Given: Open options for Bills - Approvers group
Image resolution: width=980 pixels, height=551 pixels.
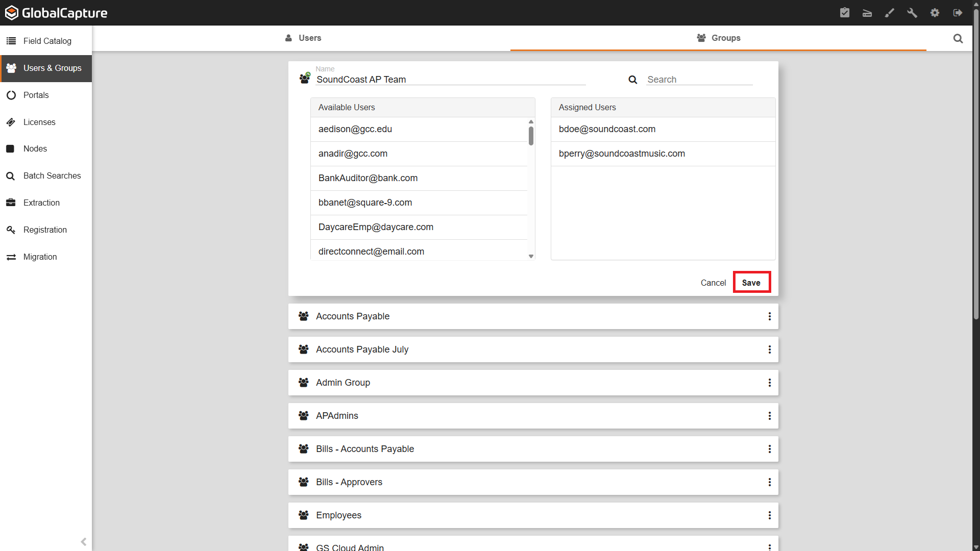Looking at the screenshot, I should point(770,482).
